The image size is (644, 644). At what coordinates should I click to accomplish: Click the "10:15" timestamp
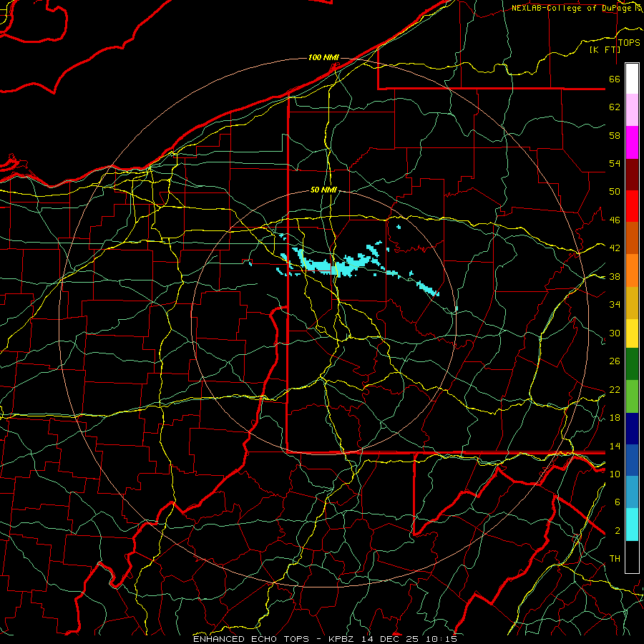pos(441,639)
